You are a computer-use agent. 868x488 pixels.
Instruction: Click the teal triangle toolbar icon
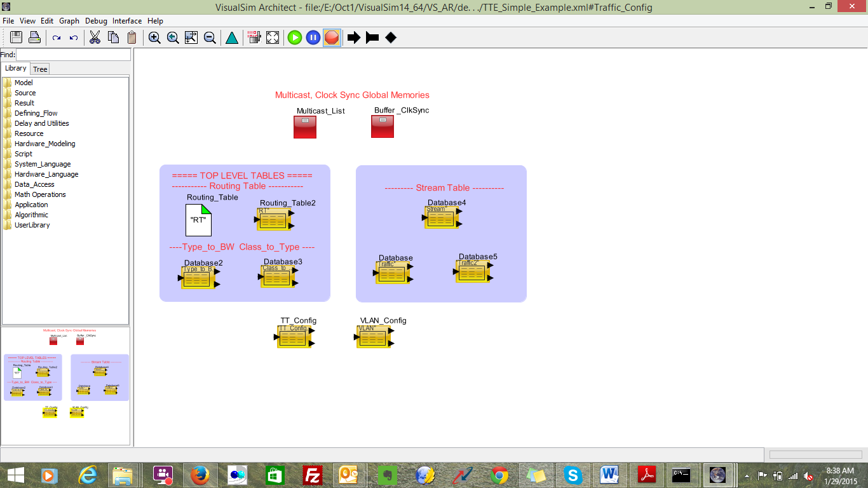click(232, 37)
